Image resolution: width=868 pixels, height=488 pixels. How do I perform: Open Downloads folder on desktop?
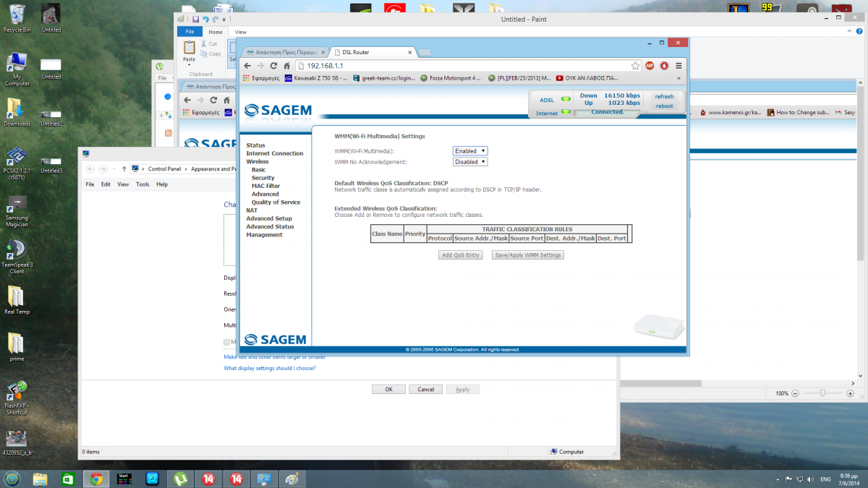click(x=17, y=111)
